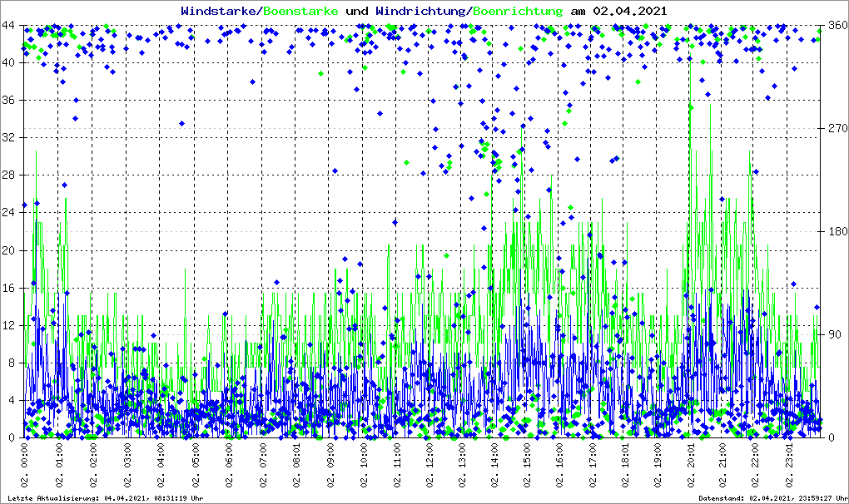
Task: Click the green "Boenstarke" title word
Action: [300, 11]
